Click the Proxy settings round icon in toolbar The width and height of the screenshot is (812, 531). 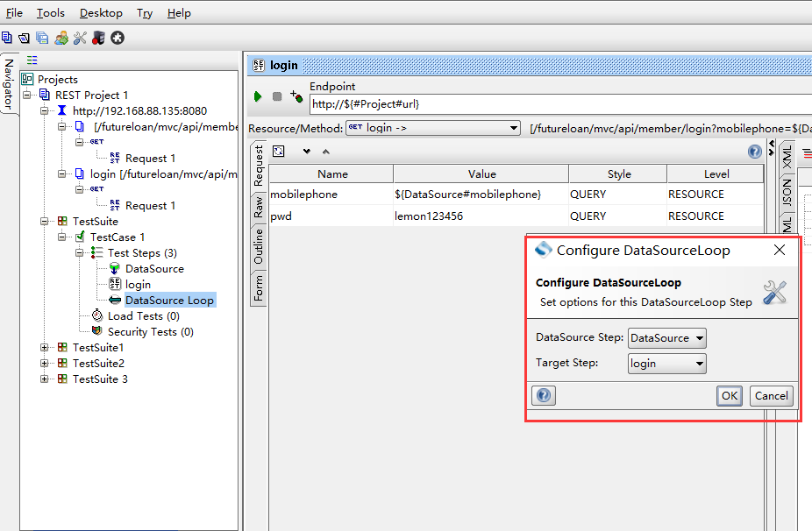(x=117, y=38)
